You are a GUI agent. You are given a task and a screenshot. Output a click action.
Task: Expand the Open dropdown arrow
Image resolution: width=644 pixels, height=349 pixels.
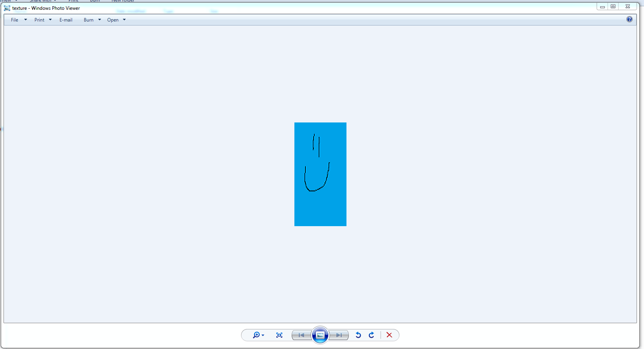pos(124,20)
